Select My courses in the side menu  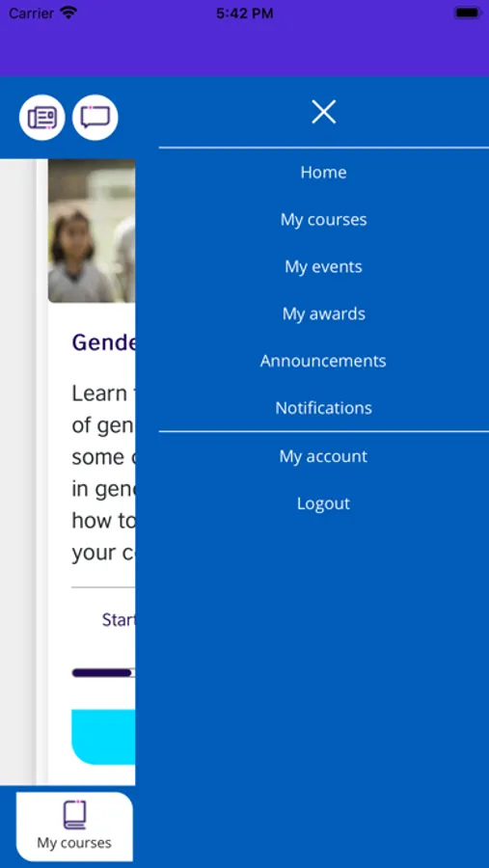pos(323,219)
